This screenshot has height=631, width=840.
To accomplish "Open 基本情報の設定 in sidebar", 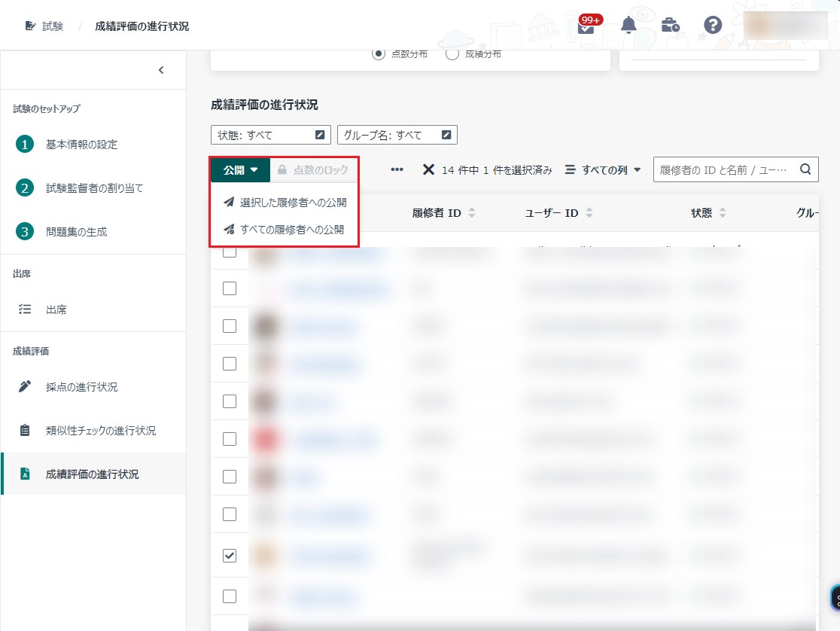I will point(81,145).
